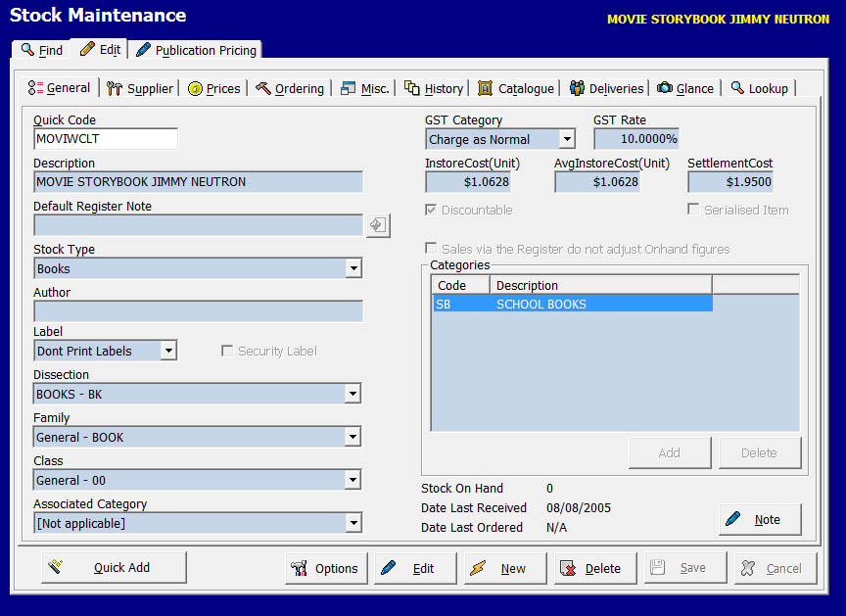Click the blue pen icon on Publication Pricing tab
Screen dimensions: 846x616
(x=144, y=50)
